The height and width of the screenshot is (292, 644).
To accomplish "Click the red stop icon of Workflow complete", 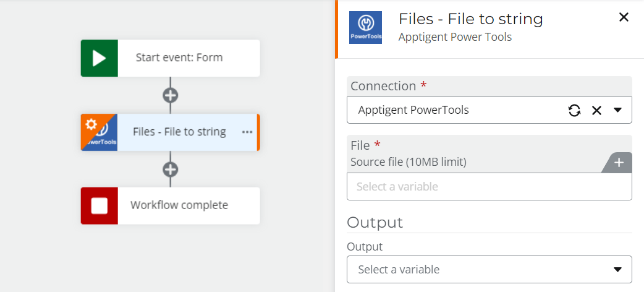I will (x=100, y=205).
